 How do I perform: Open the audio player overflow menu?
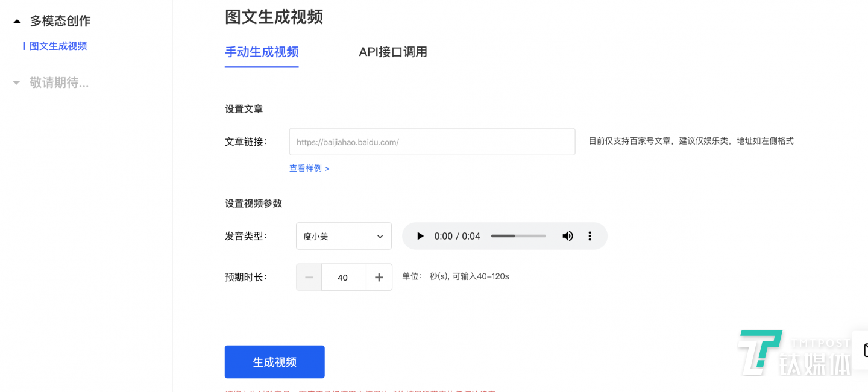(x=590, y=236)
